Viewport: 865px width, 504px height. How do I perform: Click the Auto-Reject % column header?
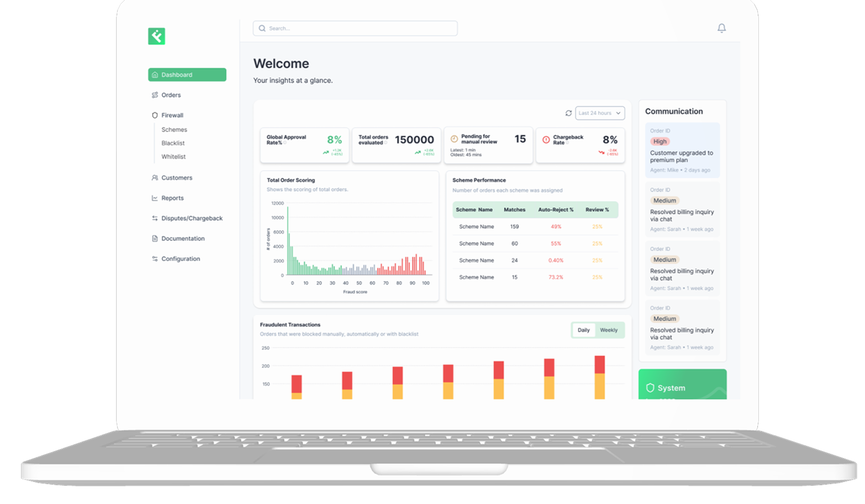pos(556,210)
